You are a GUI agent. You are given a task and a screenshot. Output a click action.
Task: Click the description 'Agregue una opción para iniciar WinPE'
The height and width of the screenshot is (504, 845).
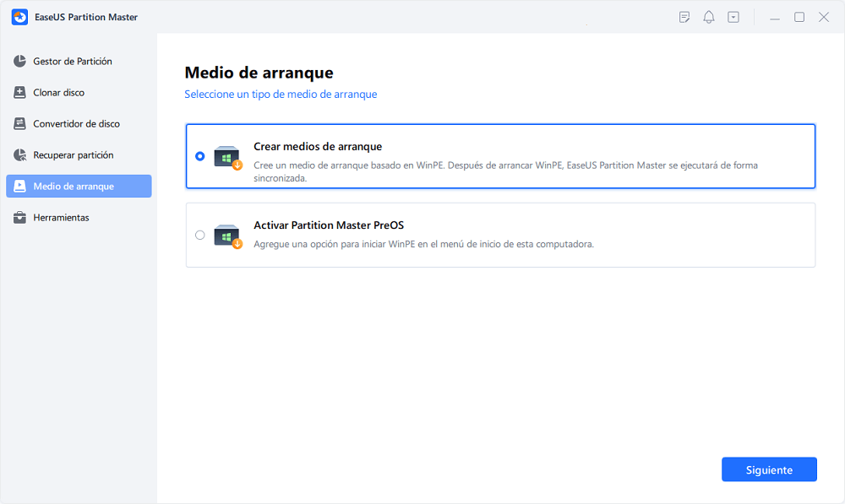(x=423, y=244)
